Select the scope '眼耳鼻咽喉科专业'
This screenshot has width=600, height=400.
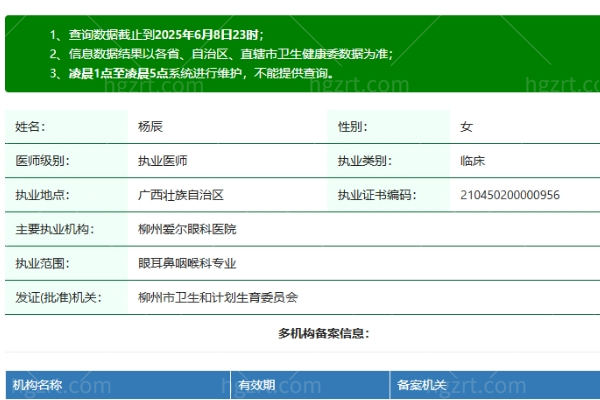point(187,263)
